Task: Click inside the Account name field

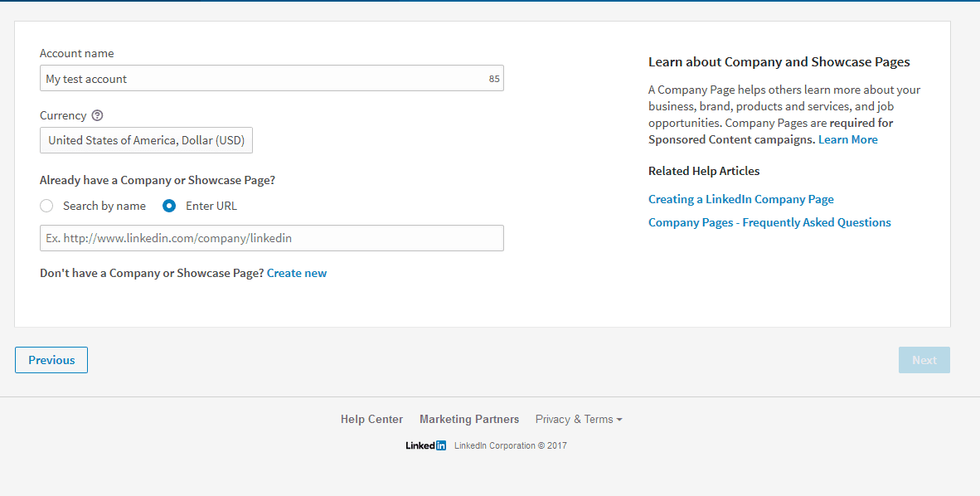Action: (249, 78)
